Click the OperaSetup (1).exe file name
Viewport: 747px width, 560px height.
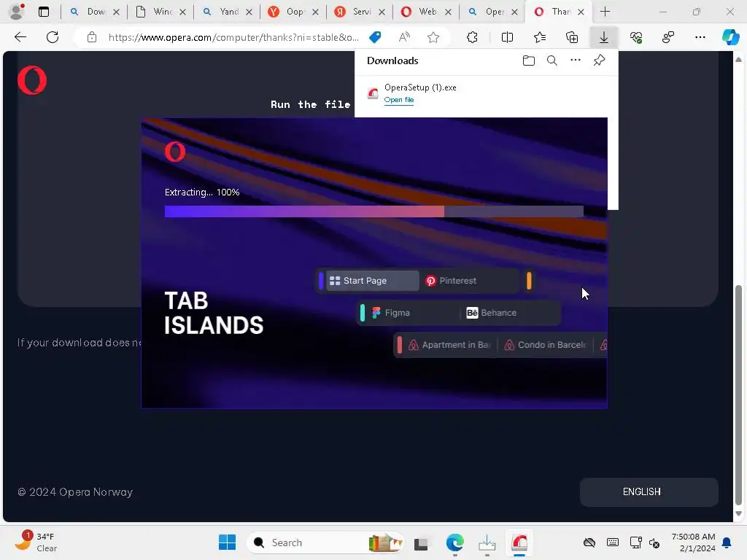pyautogui.click(x=420, y=87)
